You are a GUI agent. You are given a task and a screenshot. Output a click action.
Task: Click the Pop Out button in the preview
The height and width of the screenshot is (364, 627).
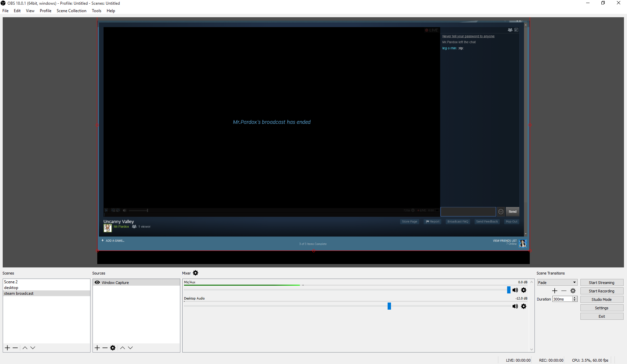(512, 222)
